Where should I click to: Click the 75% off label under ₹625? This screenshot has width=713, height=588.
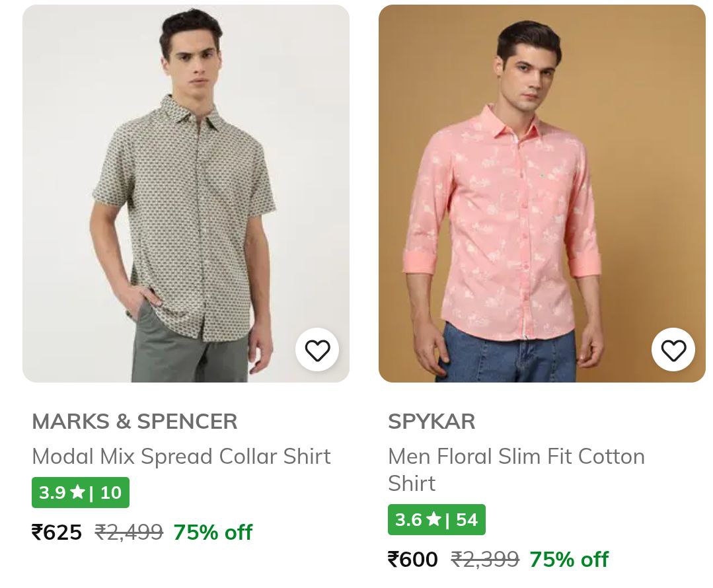pos(213,532)
